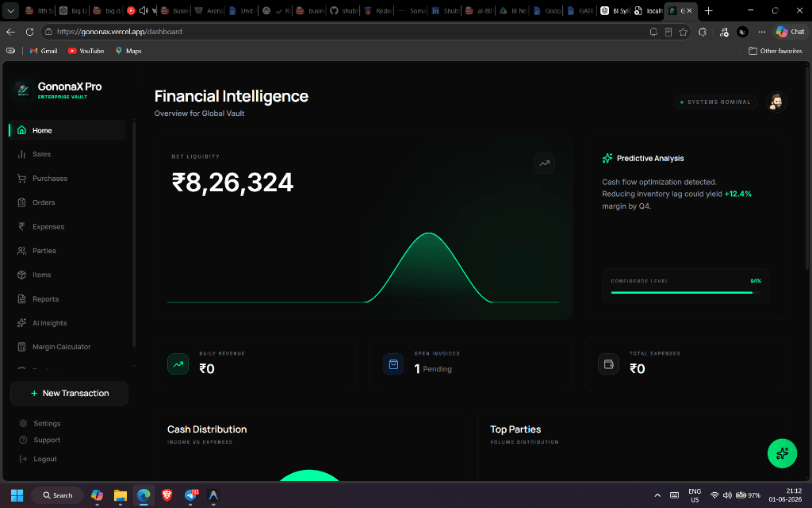Open the floating green AI assistant button

[782, 453]
